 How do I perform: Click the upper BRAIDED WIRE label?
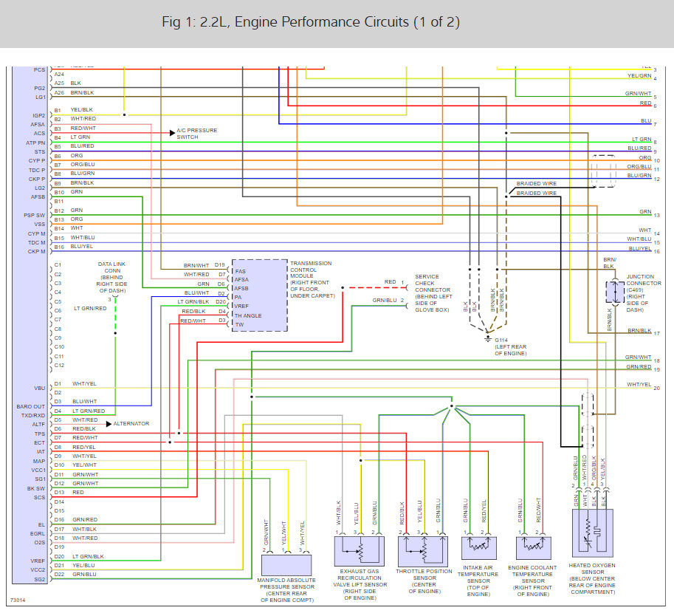pos(537,184)
